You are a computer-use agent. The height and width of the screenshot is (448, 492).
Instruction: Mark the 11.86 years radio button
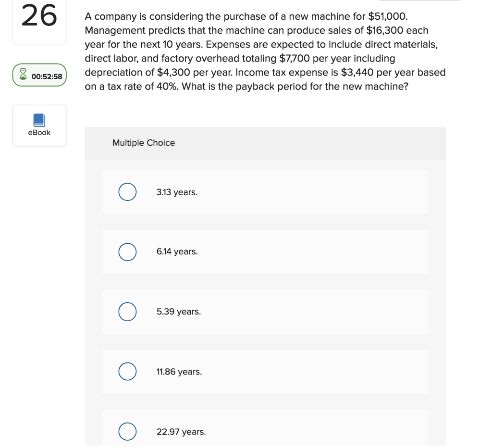pyautogui.click(x=127, y=371)
